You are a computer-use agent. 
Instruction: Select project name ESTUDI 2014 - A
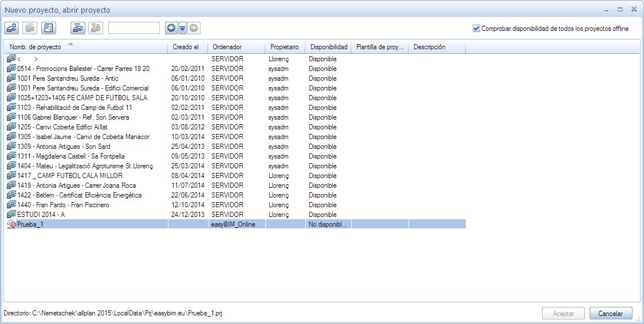coord(41,215)
